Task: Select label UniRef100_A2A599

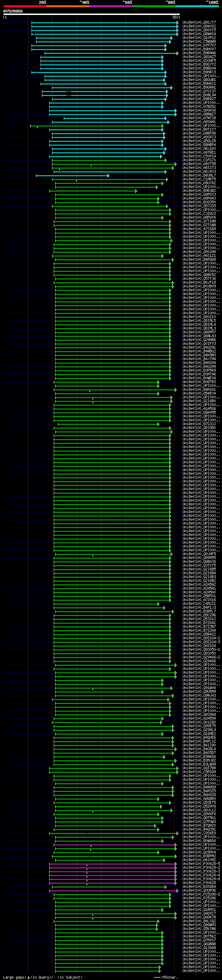Action: tap(199, 718)
